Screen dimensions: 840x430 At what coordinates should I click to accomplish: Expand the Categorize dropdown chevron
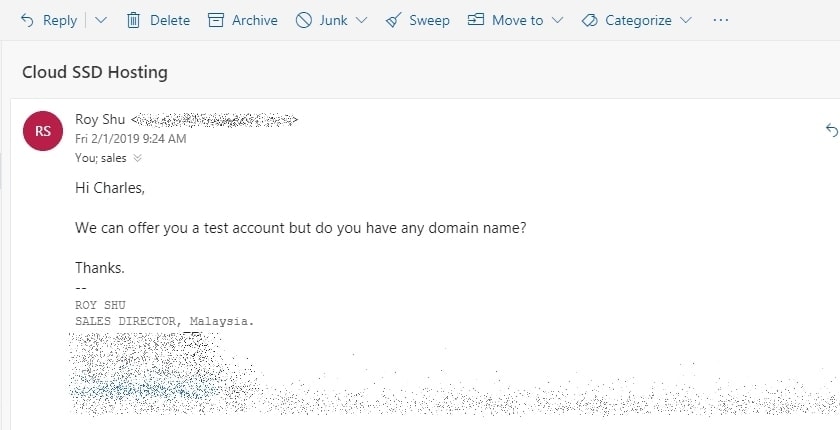click(x=686, y=20)
